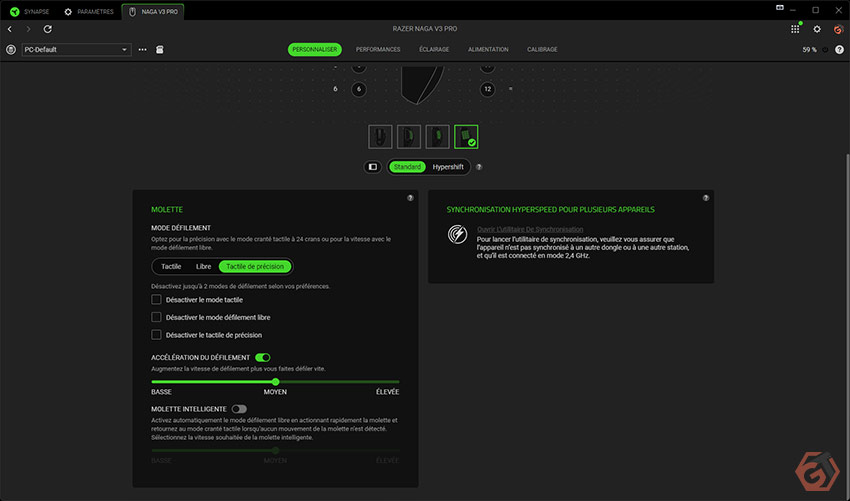Select the first mouse view thumbnail

(380, 137)
